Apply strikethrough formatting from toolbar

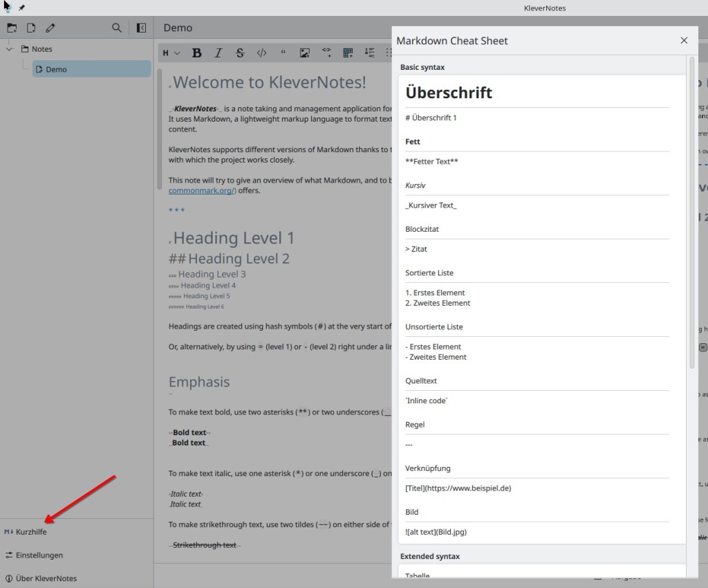[240, 53]
